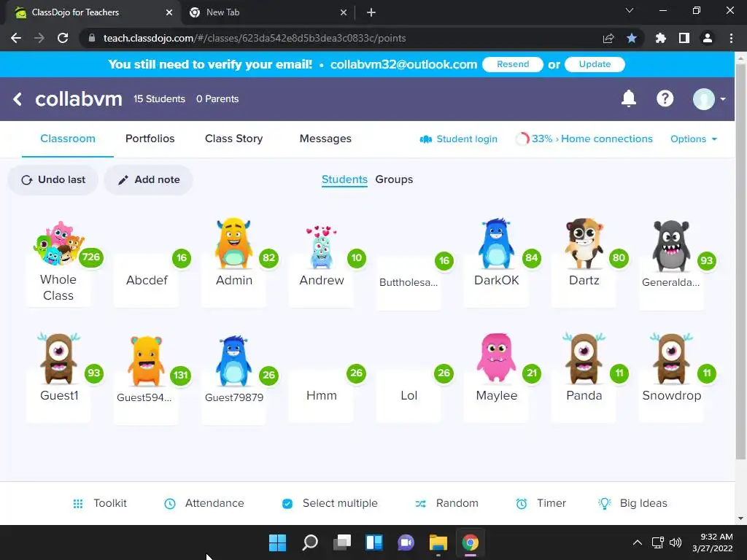Image resolution: width=747 pixels, height=560 pixels.
Task: Open 33% Home connections link
Action: click(584, 139)
